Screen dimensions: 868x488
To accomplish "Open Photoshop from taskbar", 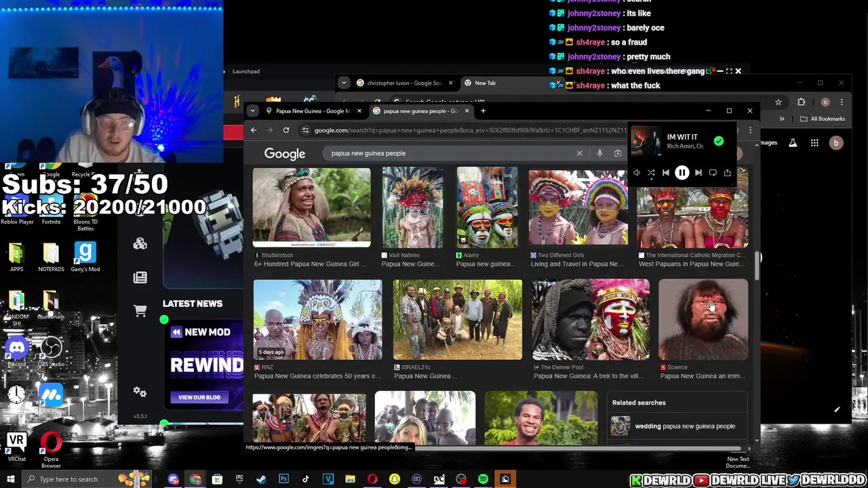I will [283, 479].
